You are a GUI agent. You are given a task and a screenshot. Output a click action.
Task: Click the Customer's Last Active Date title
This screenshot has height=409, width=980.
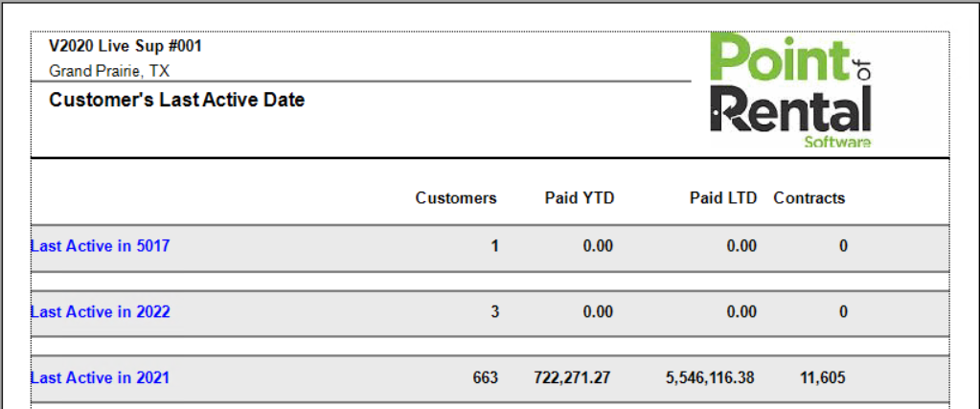(x=176, y=100)
